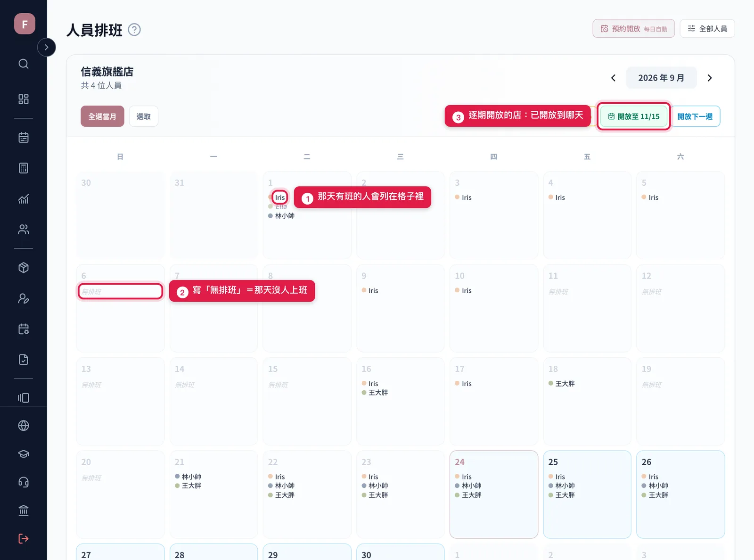The width and height of the screenshot is (754, 560).
Task: Click the 預約開放 每日自動 button
Action: point(634,29)
